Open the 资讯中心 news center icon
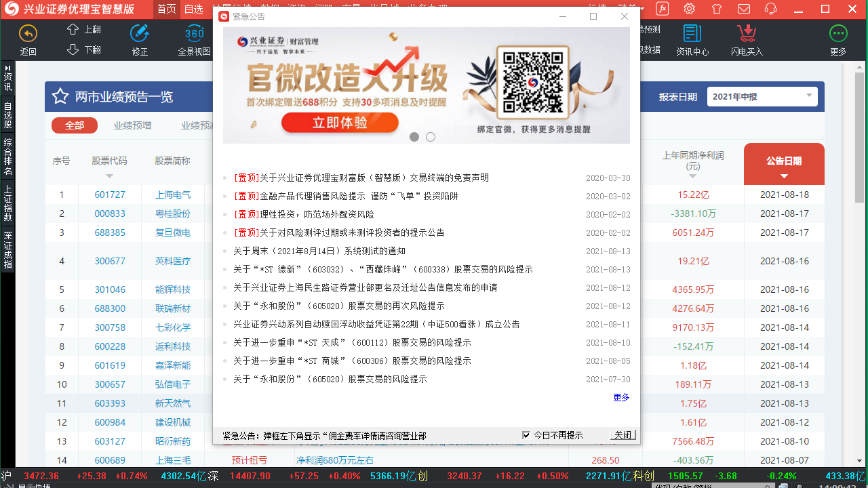This screenshot has width=868, height=488. 692,33
